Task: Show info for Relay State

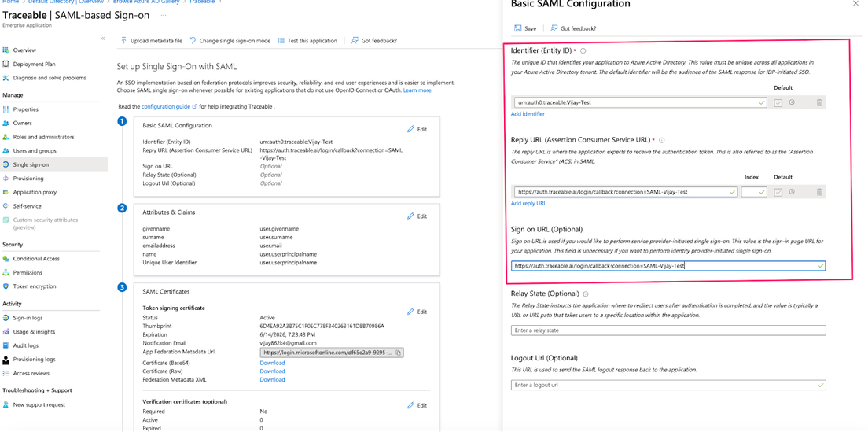Action: (x=586, y=294)
